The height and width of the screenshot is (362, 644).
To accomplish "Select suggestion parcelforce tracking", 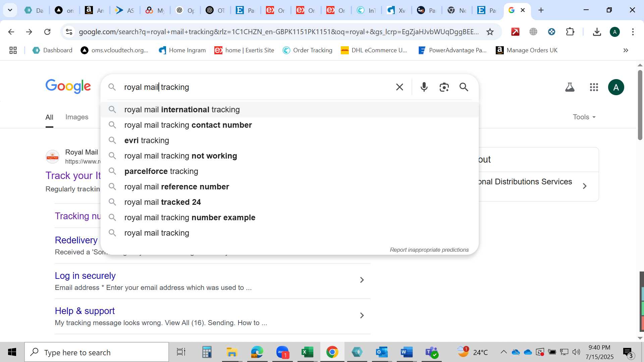I will coord(289,171).
